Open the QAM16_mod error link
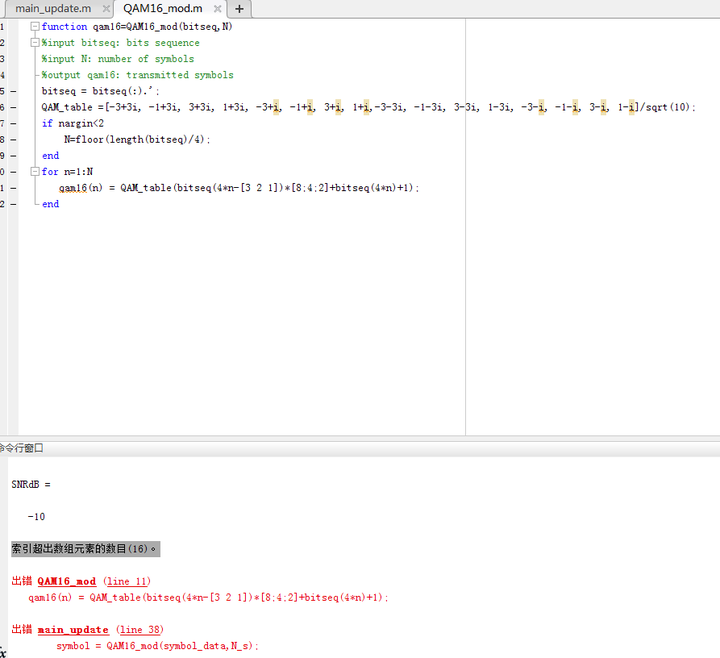Screen dimensions: 720x658 [67, 581]
